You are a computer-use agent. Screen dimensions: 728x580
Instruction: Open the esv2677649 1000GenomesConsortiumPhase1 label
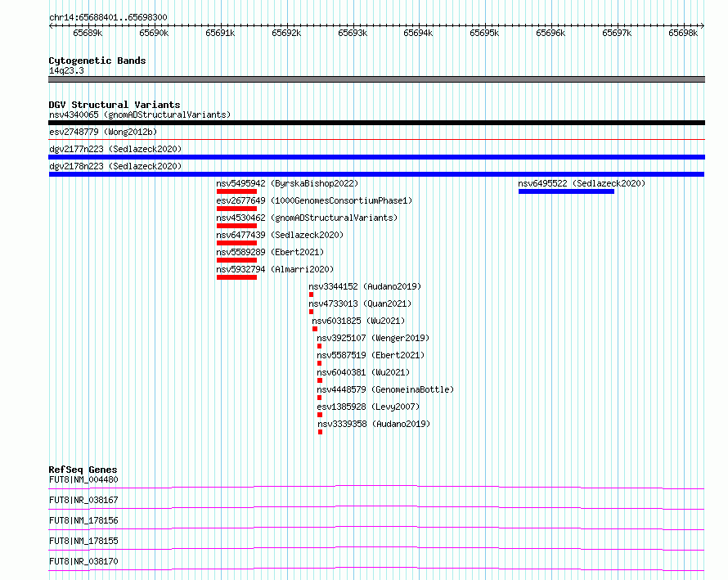coord(314,200)
